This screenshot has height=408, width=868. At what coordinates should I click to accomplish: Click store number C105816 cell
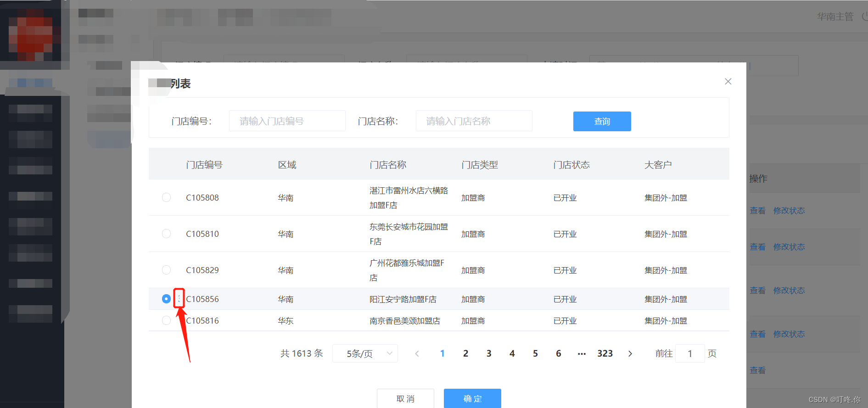click(202, 321)
